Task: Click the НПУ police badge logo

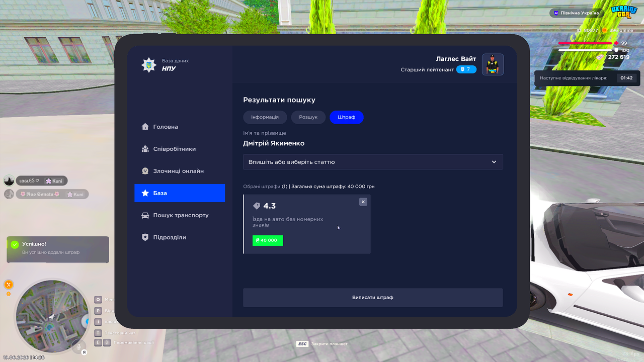Action: tap(148, 65)
